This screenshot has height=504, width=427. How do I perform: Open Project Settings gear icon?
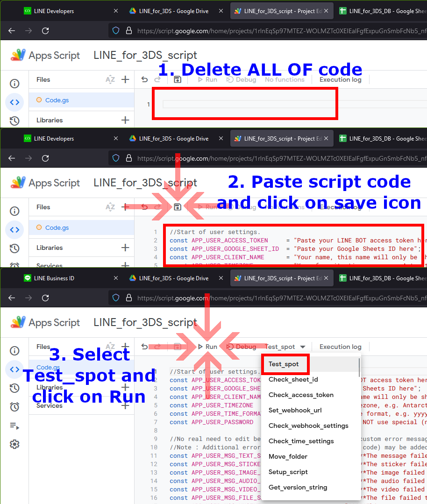point(14,445)
